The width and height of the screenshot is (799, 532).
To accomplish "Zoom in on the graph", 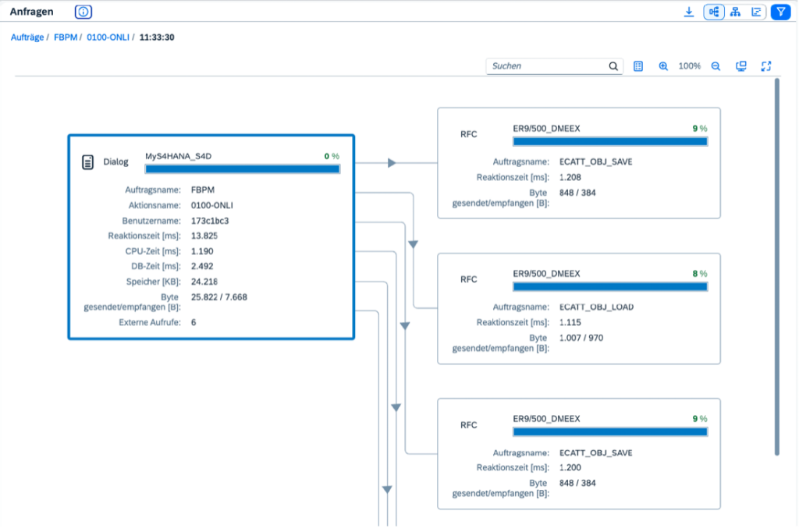I will pyautogui.click(x=663, y=66).
